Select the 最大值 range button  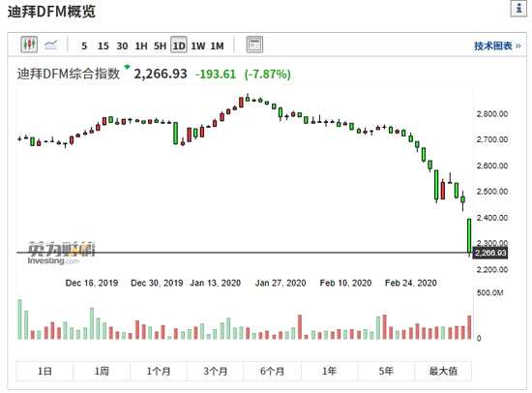(443, 371)
